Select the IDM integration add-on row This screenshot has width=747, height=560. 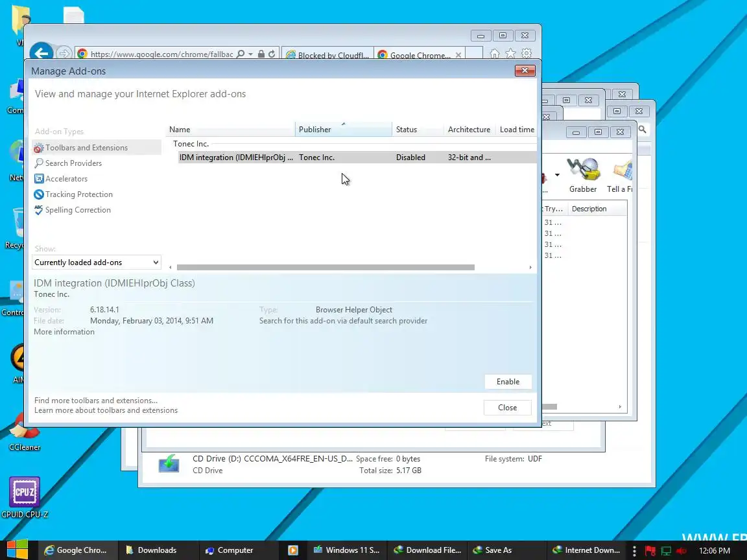[x=357, y=157]
